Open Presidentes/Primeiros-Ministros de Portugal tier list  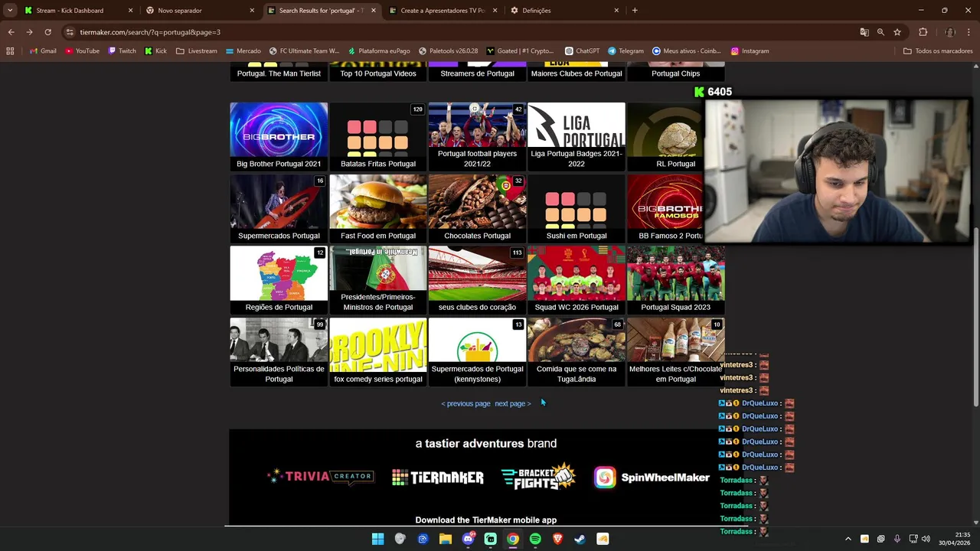click(378, 280)
